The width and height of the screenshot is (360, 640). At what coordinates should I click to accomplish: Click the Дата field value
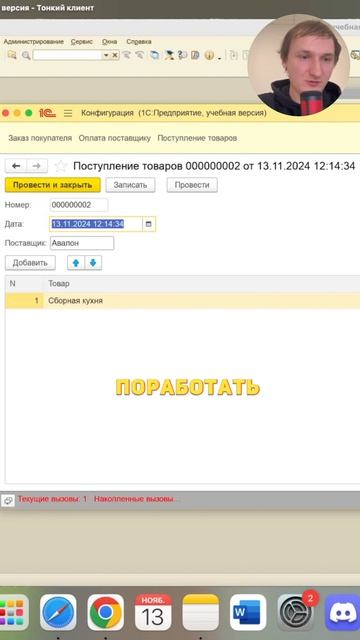[96, 224]
